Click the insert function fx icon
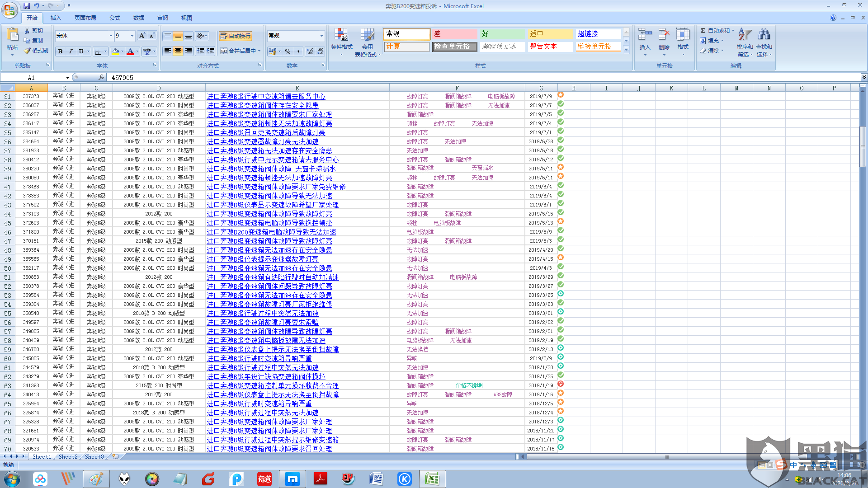Viewport: 868px width, 488px height. pos(101,78)
